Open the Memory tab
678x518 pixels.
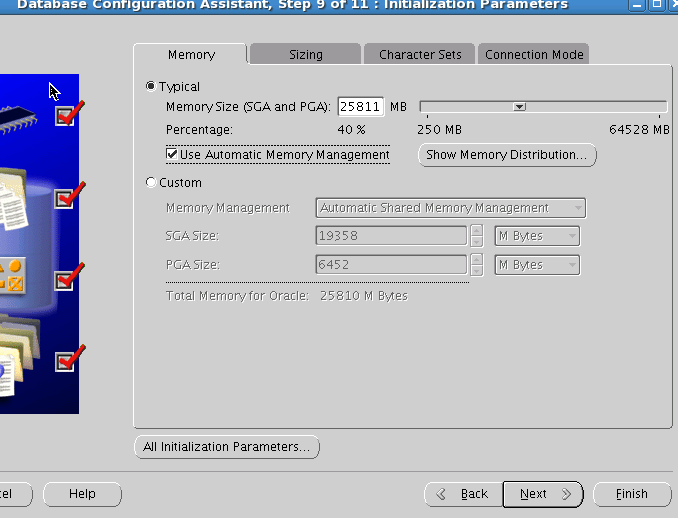click(191, 54)
